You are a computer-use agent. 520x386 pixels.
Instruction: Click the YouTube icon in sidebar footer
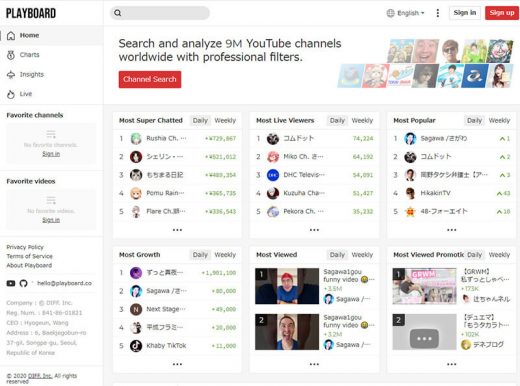point(11,283)
